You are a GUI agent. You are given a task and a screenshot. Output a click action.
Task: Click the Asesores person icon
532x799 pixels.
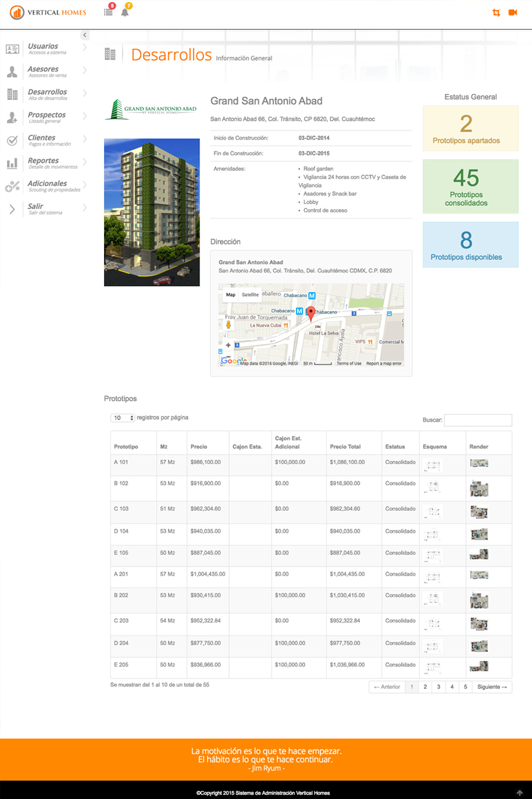(x=12, y=72)
